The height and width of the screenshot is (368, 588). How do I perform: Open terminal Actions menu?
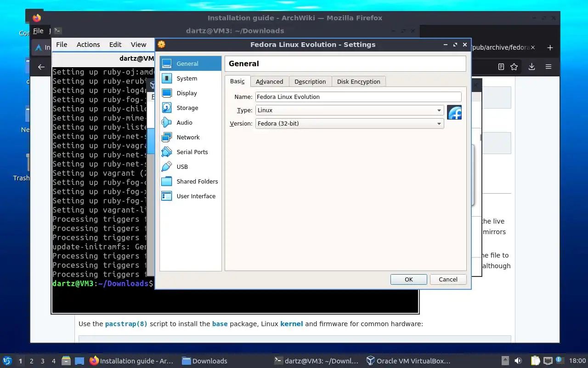(88, 44)
